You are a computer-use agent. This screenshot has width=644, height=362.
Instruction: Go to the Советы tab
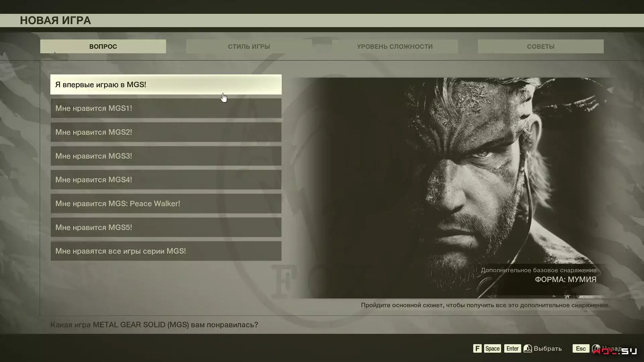point(541,47)
